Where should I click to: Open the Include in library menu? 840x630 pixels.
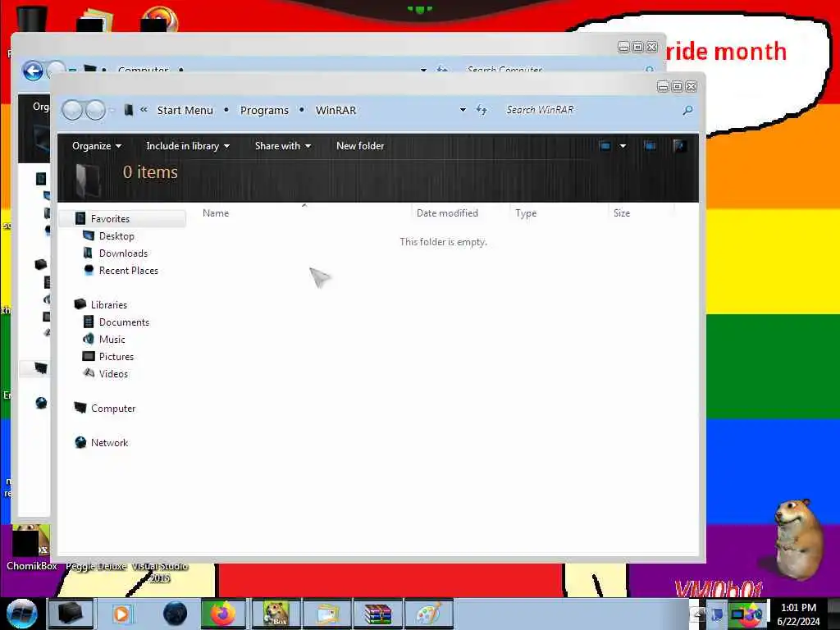click(188, 146)
